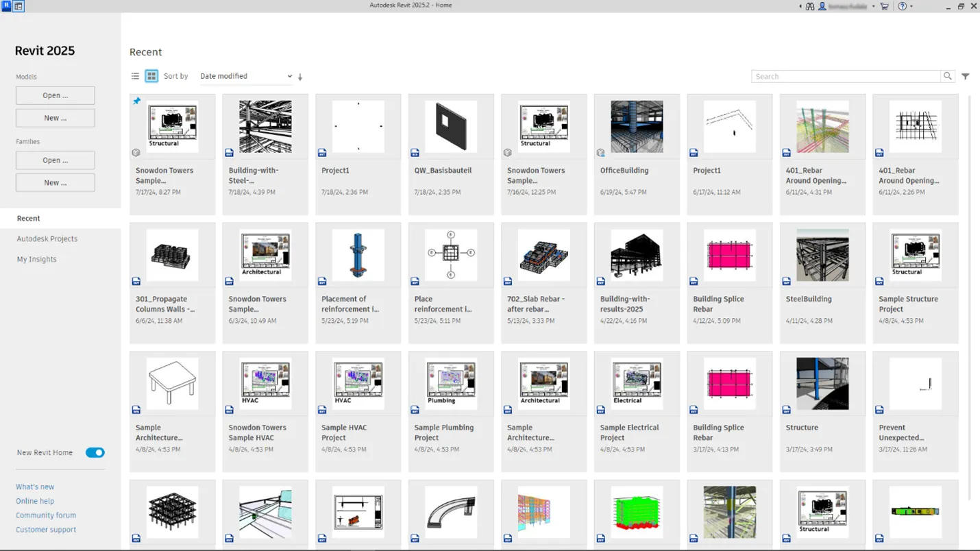Click the Home panel toggle icon beside Revit logo
Screen dimensions: 980x551
19,6
